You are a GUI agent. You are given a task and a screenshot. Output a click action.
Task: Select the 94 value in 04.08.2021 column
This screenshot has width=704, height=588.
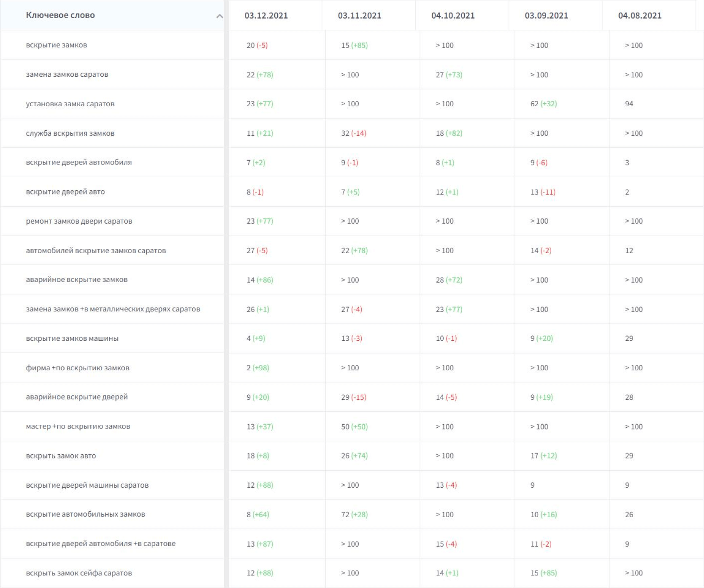629,104
